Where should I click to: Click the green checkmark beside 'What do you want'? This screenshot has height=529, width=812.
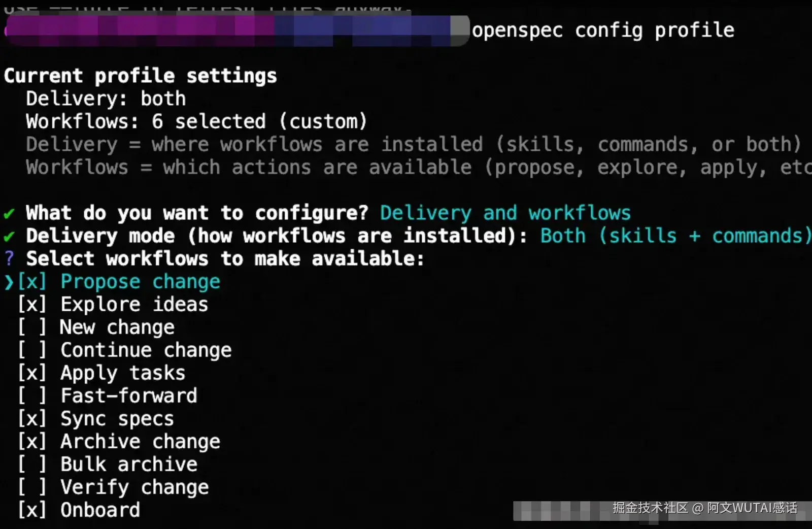pyautogui.click(x=9, y=213)
